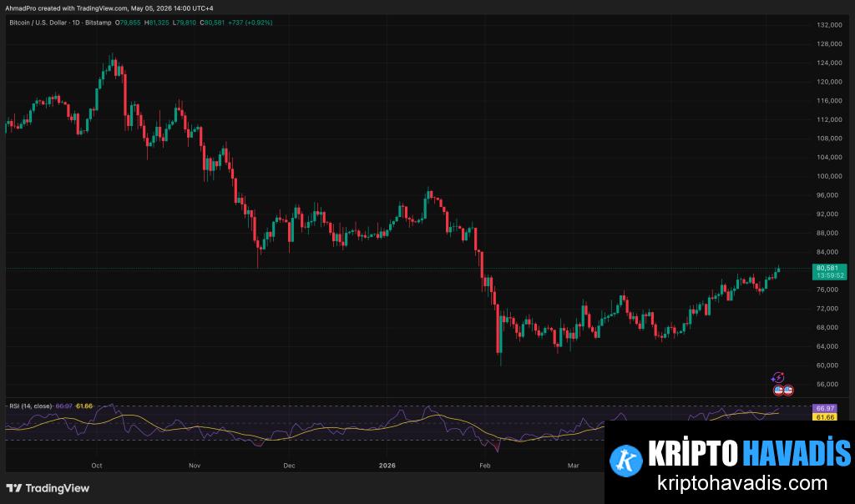855x504 pixels.
Task: Click 112,000 on the price scale
Action: tap(829, 120)
